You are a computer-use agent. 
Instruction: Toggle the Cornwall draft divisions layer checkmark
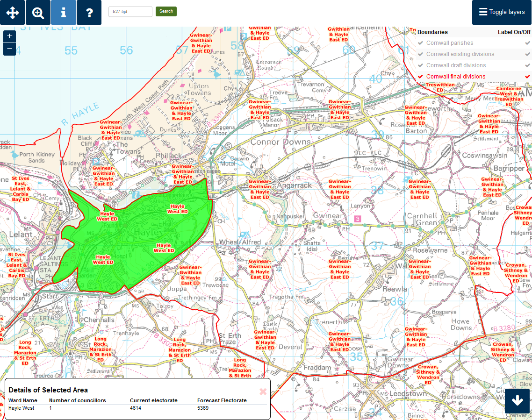click(421, 65)
